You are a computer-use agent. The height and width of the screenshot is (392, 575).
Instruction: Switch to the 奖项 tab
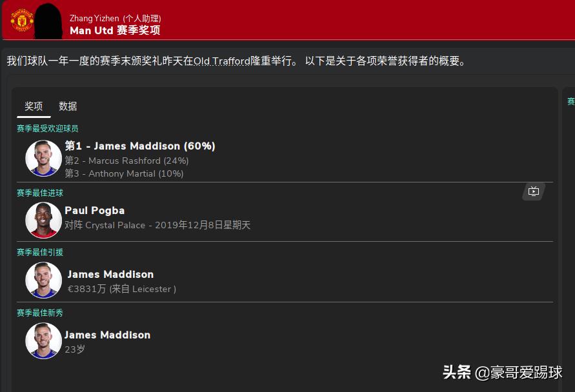[34, 106]
